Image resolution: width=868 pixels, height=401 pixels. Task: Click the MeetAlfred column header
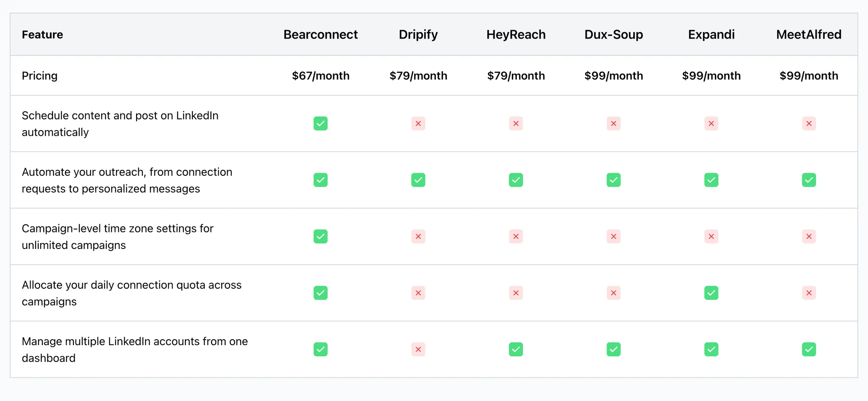click(809, 34)
